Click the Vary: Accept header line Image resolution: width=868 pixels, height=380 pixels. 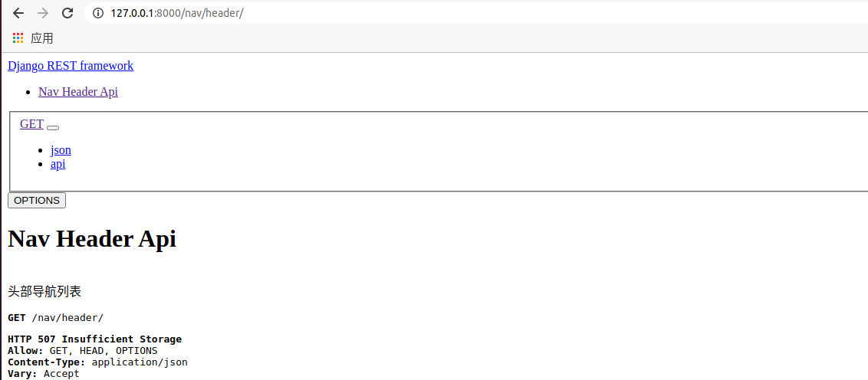pos(44,374)
